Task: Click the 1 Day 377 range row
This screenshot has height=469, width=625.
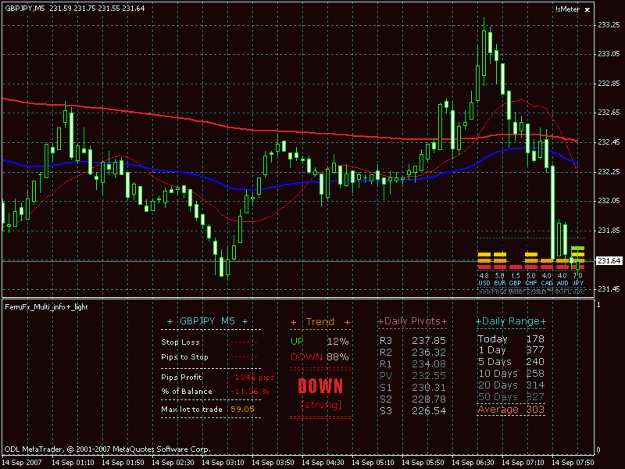Action: click(511, 350)
